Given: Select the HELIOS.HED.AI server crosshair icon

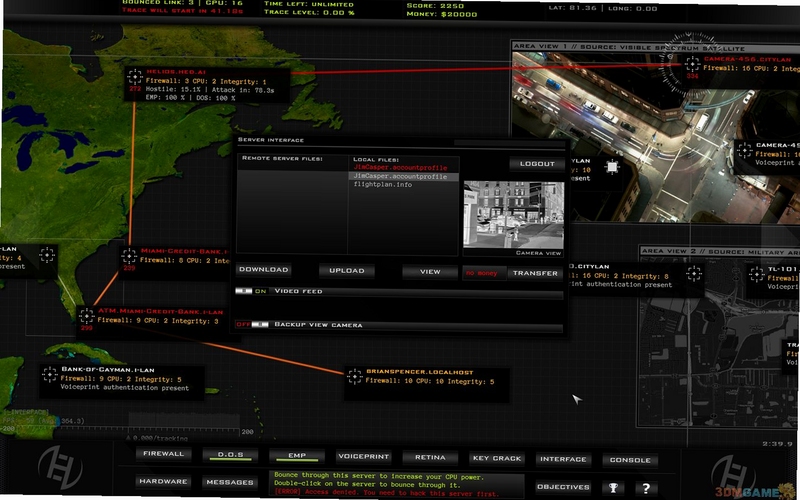Looking at the screenshot, I should tap(135, 77).
